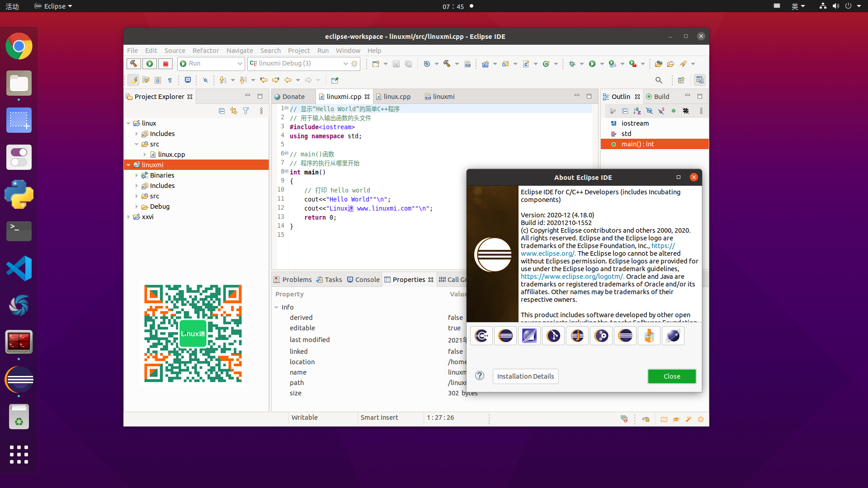Open the Project menu
868x488 pixels.
pos(299,51)
